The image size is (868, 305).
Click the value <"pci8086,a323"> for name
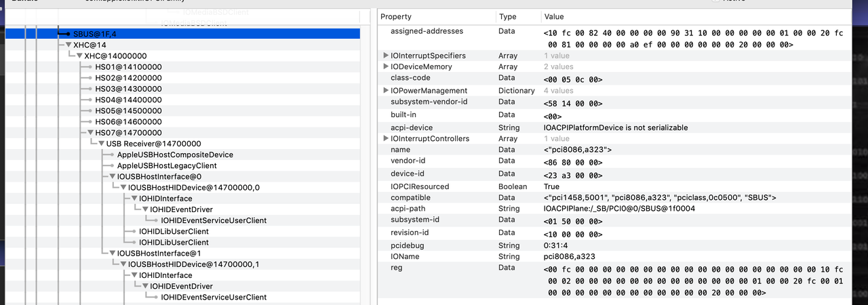(578, 150)
